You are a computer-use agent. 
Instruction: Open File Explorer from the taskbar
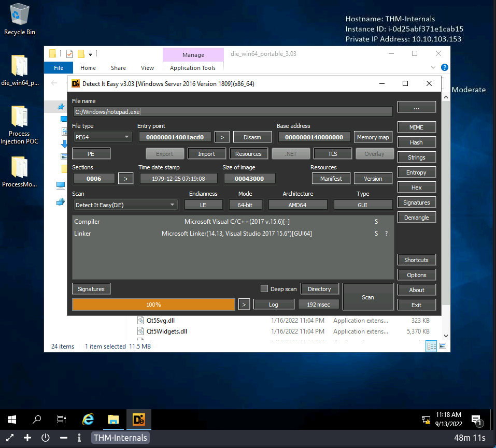point(114,420)
